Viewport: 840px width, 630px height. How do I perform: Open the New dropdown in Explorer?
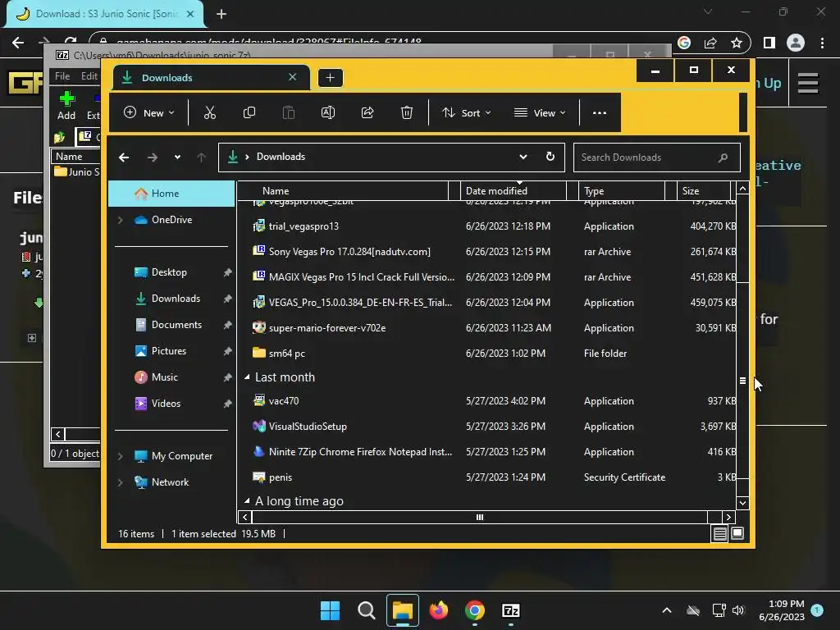pos(149,112)
